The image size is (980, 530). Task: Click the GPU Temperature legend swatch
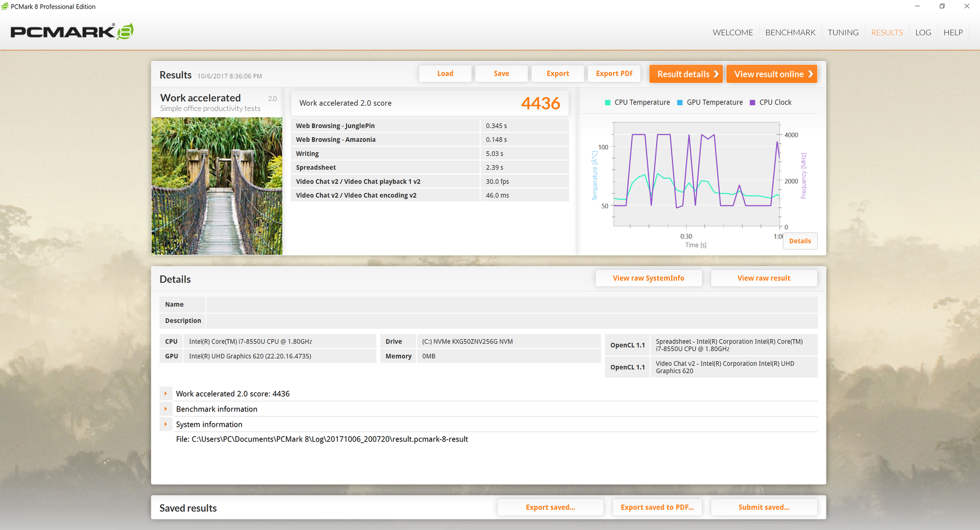tap(679, 103)
